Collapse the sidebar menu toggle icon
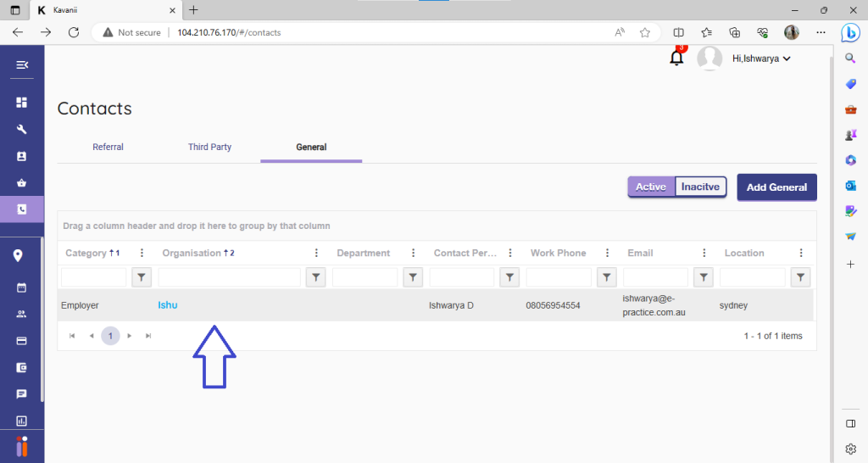This screenshot has width=868, height=463. point(22,65)
